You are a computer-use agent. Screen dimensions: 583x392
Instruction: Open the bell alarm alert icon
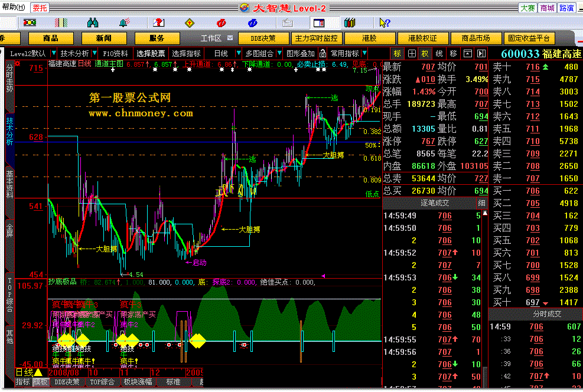click(124, 23)
